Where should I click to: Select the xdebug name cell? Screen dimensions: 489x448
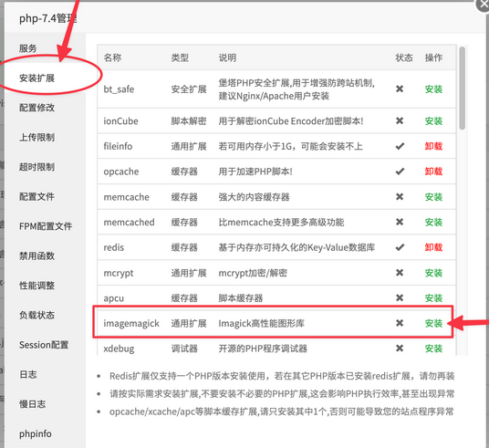pyautogui.click(x=119, y=349)
